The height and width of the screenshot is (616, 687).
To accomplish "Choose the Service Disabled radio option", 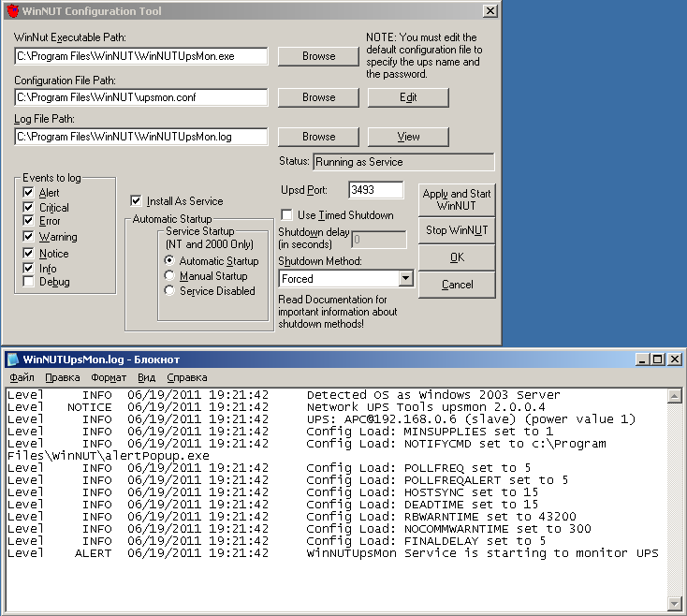I will [x=169, y=291].
